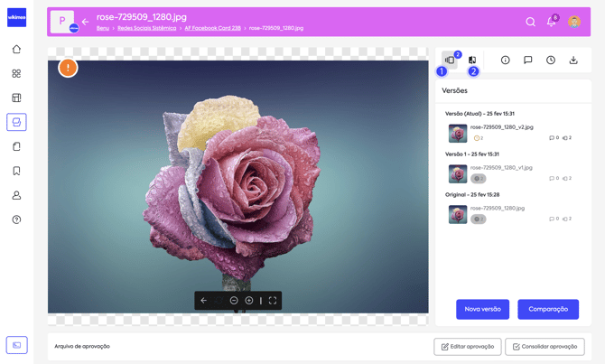This screenshot has height=364, width=605.
Task: Open notifications bell
Action: 551,22
